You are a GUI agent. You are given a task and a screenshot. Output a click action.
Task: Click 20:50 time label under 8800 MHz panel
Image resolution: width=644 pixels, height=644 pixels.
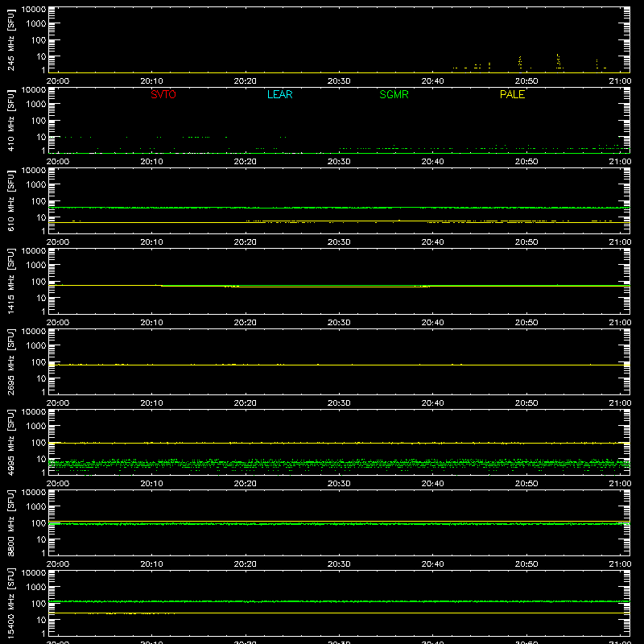coord(526,564)
